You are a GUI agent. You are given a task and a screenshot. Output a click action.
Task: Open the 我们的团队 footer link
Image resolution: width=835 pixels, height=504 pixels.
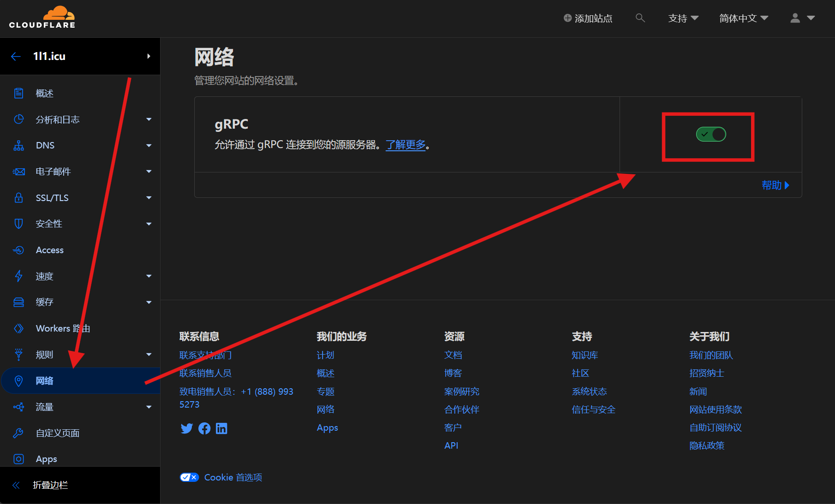coord(711,355)
